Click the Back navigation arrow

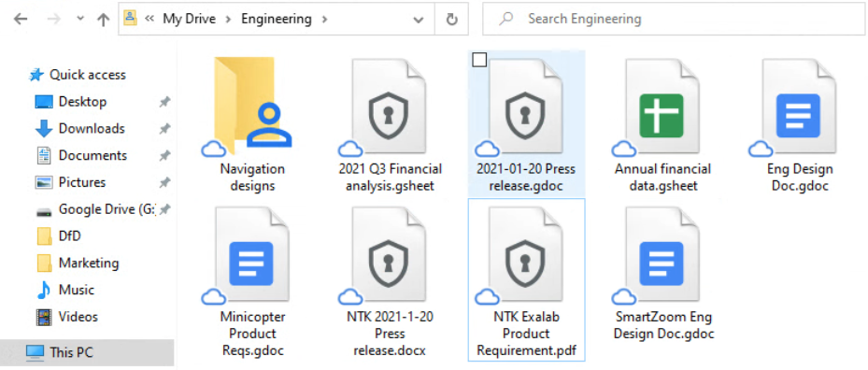point(21,20)
